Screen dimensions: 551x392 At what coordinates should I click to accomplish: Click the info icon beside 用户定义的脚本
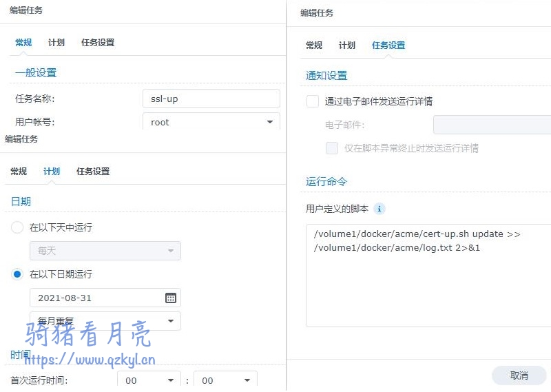[380, 209]
